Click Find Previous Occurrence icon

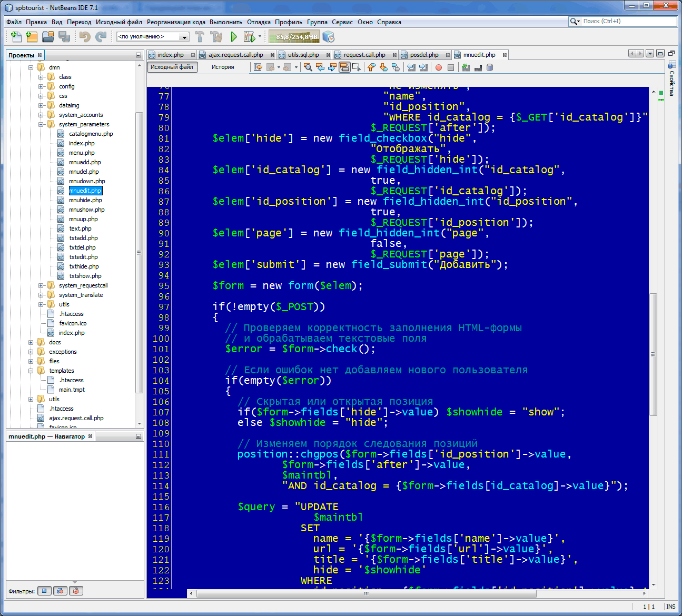pyautogui.click(x=320, y=67)
